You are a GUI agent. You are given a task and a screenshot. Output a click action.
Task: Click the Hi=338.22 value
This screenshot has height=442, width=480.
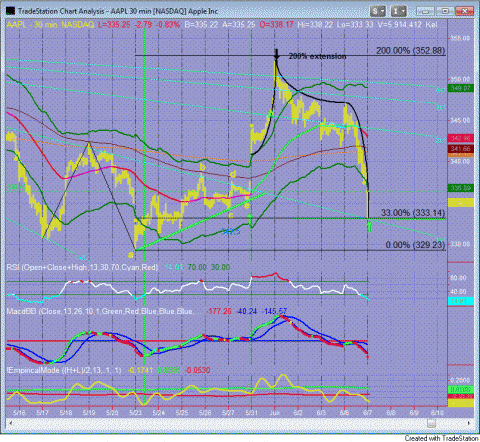(315, 25)
